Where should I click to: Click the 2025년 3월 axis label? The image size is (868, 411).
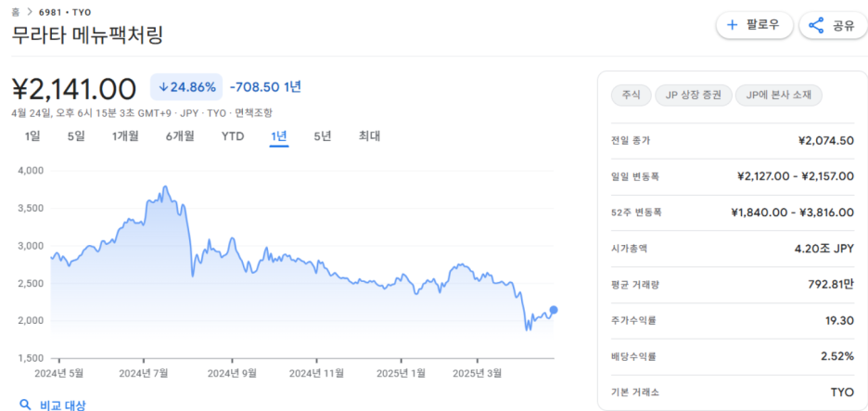coord(478,373)
